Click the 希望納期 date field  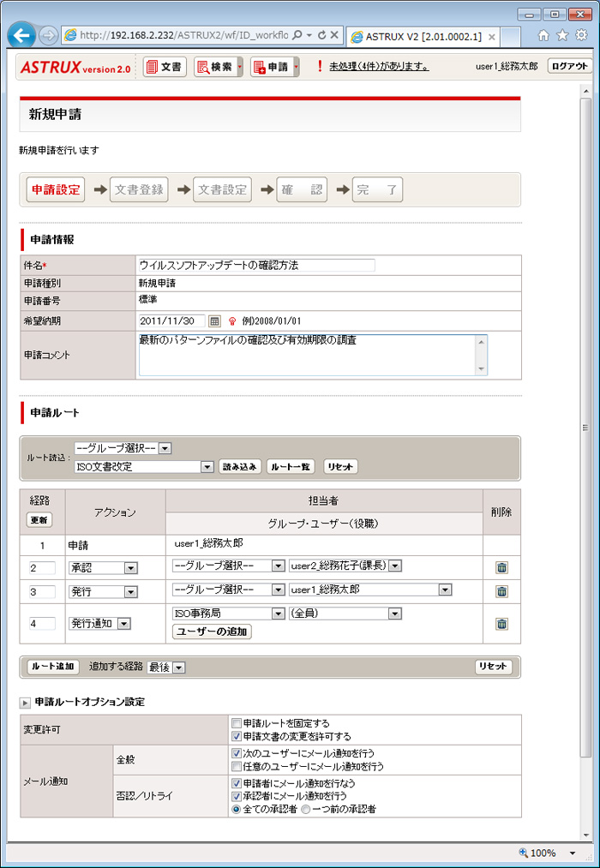coord(172,320)
